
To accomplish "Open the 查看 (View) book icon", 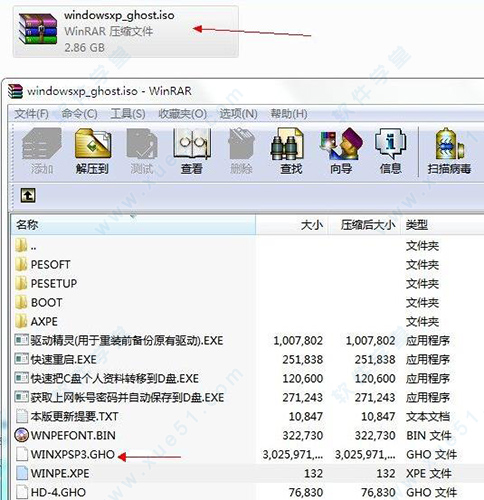I will pyautogui.click(x=192, y=152).
